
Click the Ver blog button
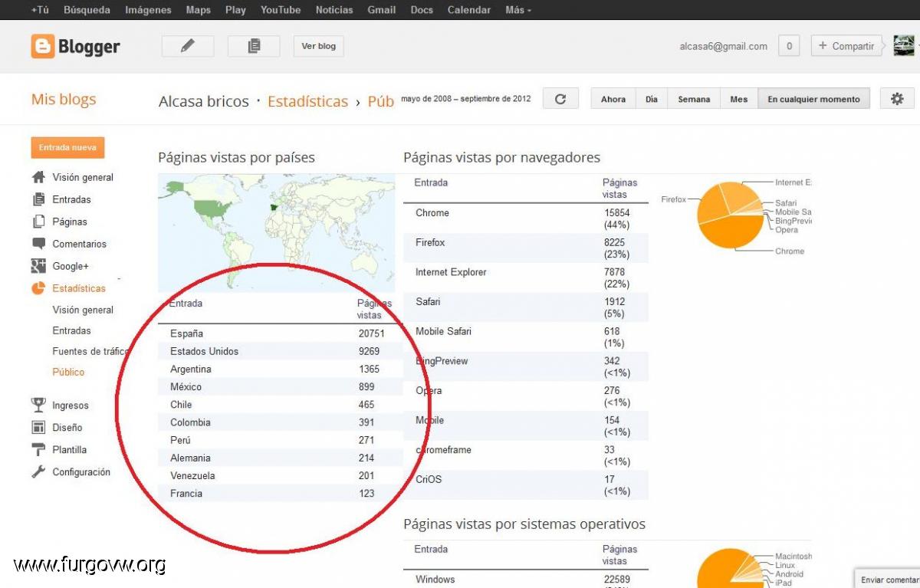[x=318, y=46]
